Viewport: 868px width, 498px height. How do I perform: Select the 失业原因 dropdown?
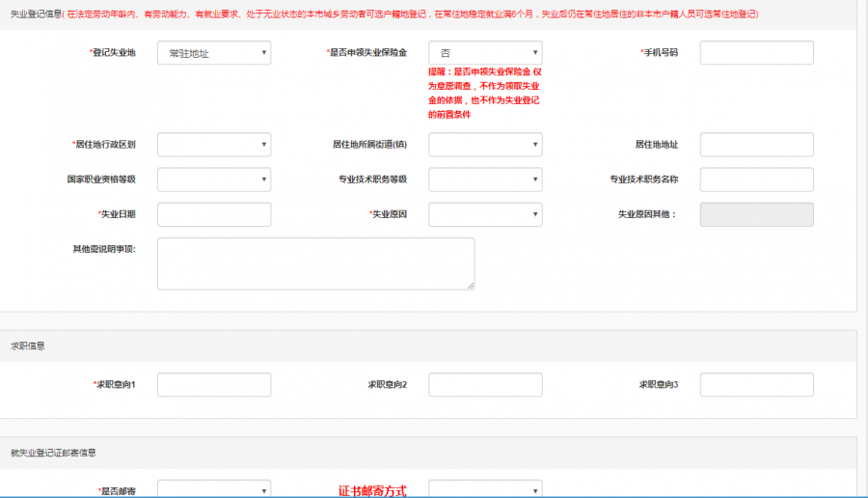click(x=485, y=214)
